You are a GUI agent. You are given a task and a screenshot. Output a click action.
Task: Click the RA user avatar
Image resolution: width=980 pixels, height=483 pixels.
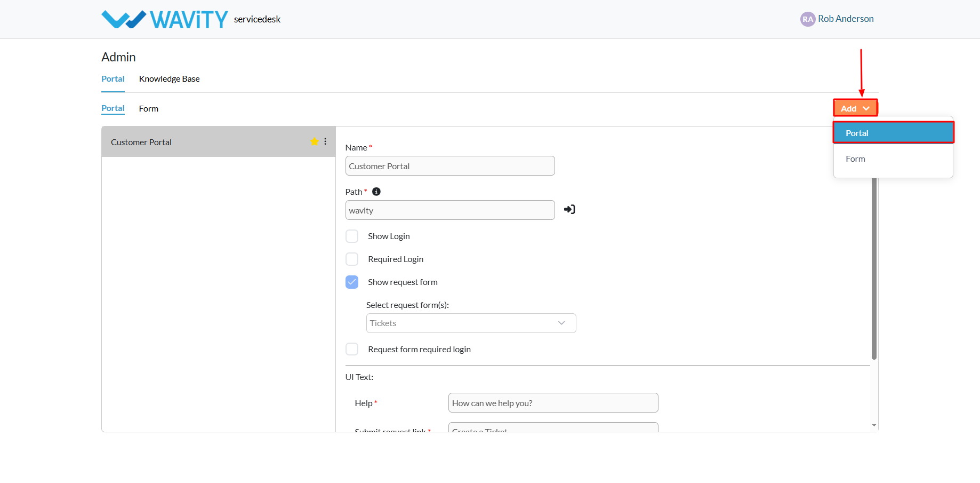[808, 19]
